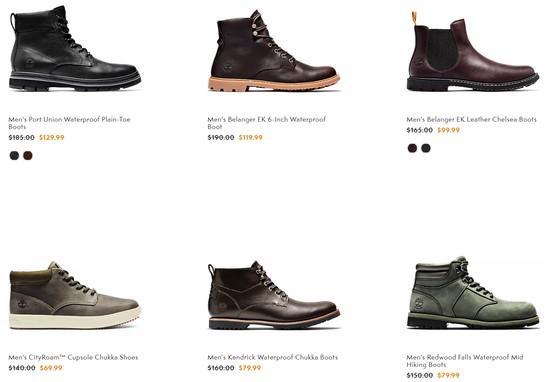This screenshot has width=550, height=382.
Task: Click the $119.99 sale price
Action: tap(250, 138)
